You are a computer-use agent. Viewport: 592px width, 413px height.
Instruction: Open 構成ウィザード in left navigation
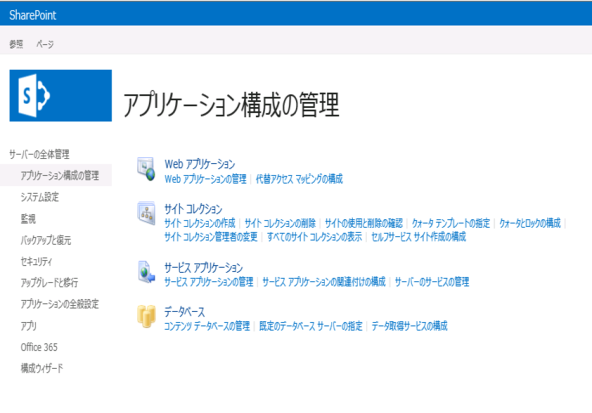42,368
